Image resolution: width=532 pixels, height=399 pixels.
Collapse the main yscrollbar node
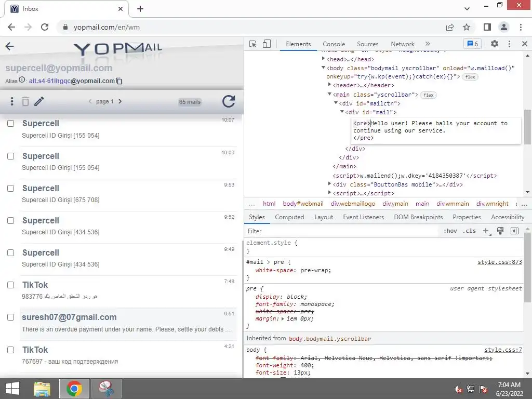click(x=329, y=94)
